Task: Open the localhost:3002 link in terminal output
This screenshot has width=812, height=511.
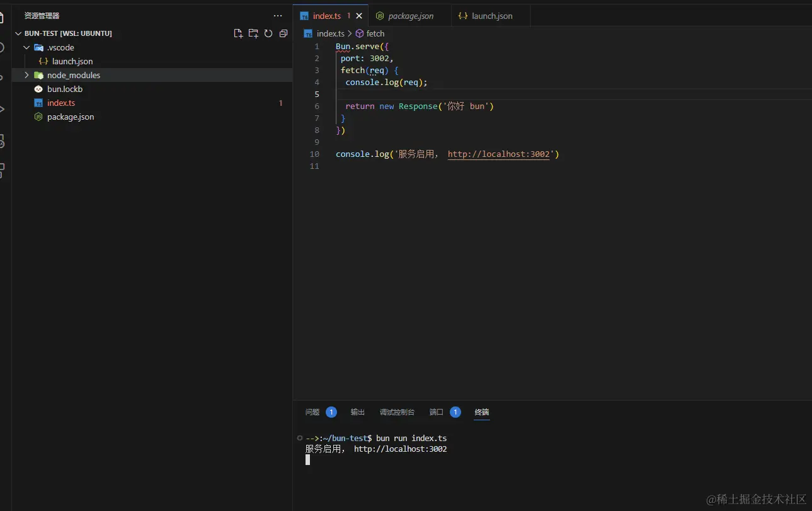Action: [x=401, y=449]
